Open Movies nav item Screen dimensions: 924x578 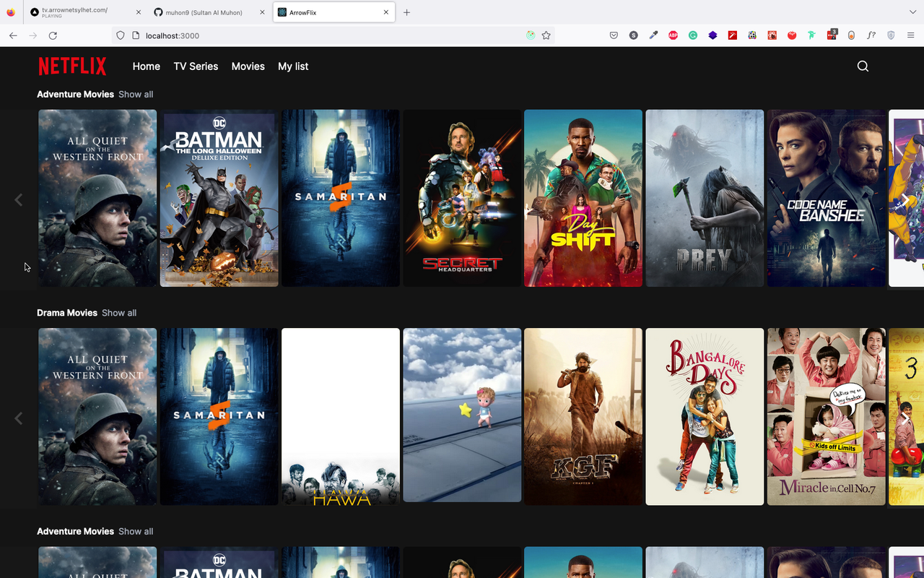click(248, 66)
